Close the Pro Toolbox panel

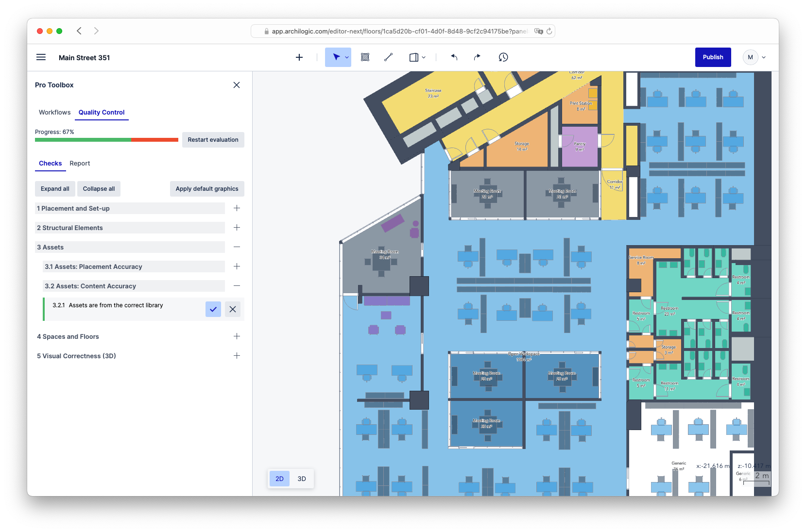(237, 85)
